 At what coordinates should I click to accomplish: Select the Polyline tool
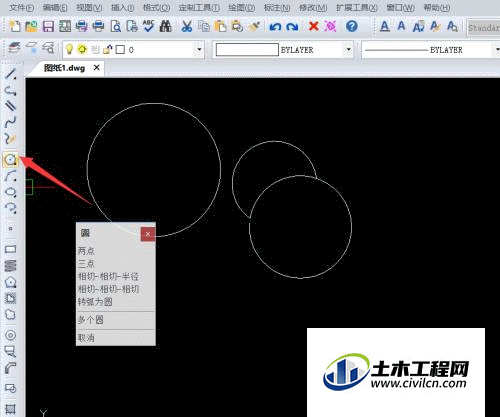(x=11, y=91)
